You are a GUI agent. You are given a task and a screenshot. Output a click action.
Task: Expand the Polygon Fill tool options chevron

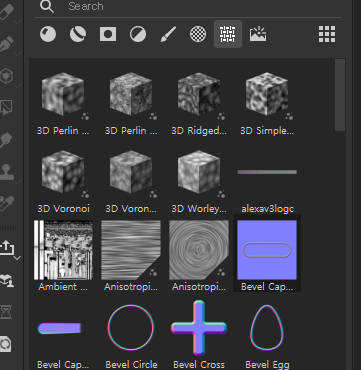(x=17, y=86)
